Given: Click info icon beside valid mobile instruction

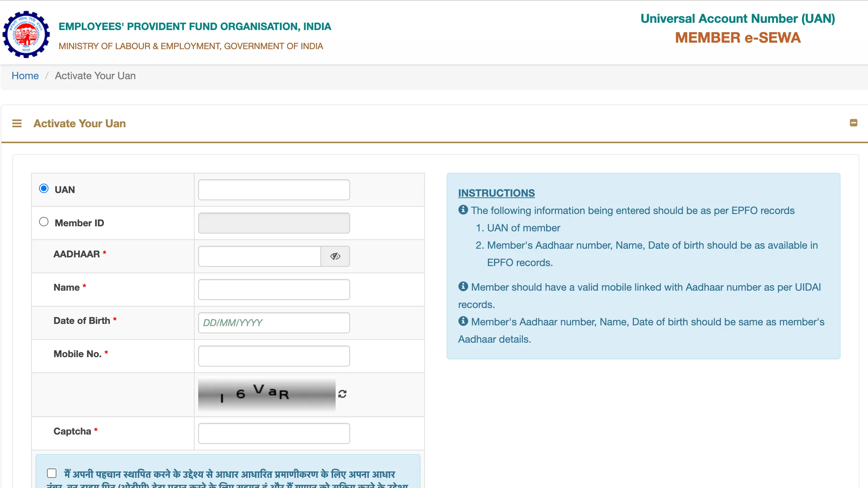Looking at the screenshot, I should pos(463,286).
